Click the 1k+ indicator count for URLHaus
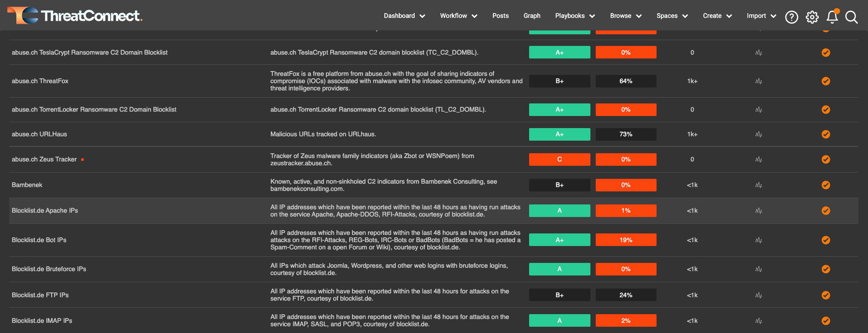 click(692, 134)
